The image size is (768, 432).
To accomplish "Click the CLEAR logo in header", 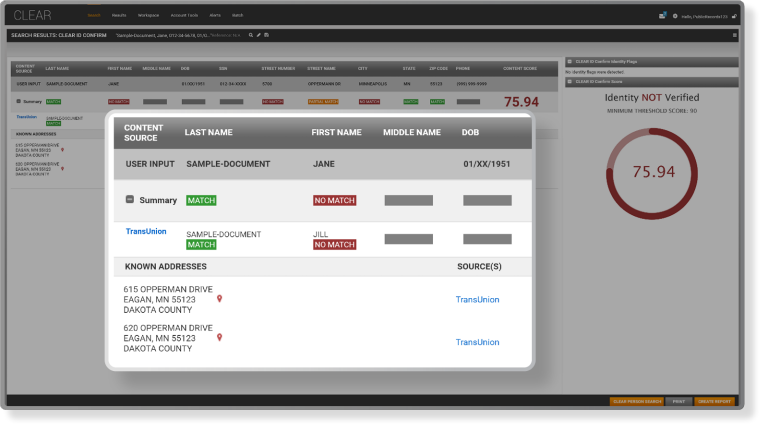I will click(32, 16).
